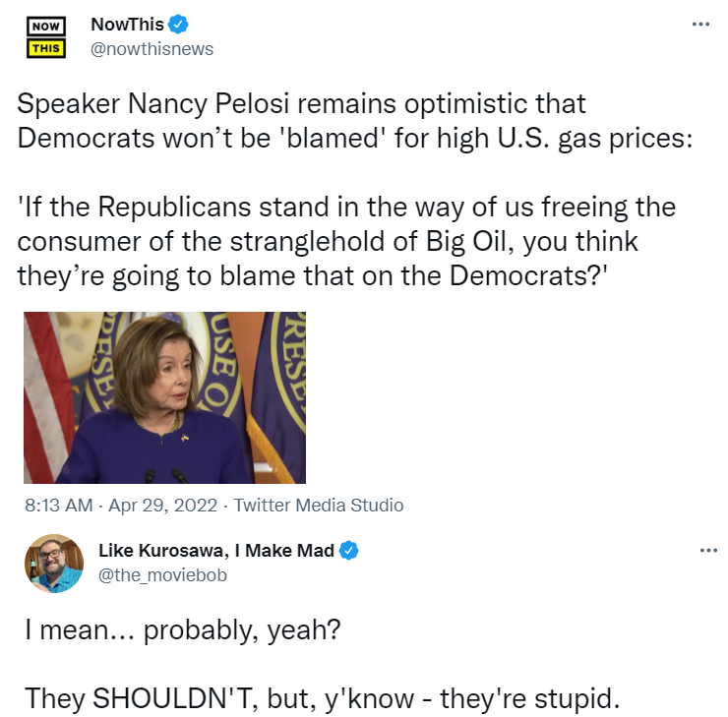Click the Twitter Media Studio source label
The width and height of the screenshot is (728, 717).
point(320,506)
